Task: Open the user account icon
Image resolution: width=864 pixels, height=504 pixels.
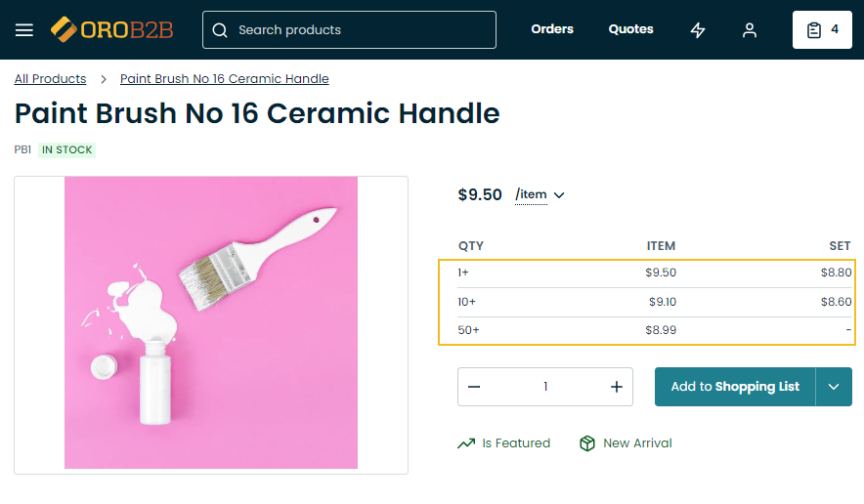Action: [x=750, y=30]
